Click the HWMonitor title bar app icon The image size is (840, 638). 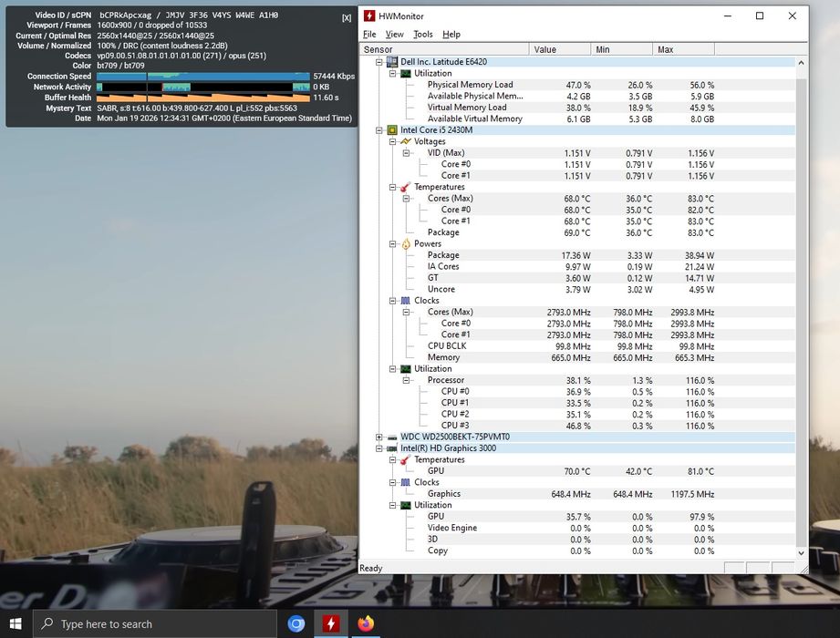[369, 16]
